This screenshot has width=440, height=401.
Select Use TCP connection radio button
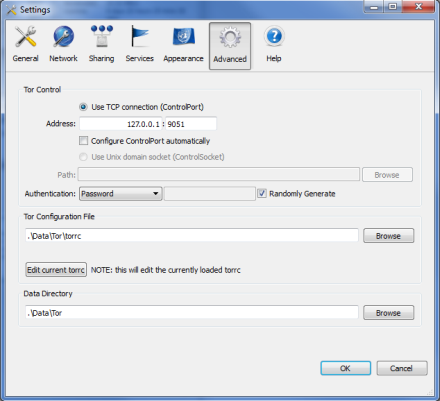click(x=83, y=107)
